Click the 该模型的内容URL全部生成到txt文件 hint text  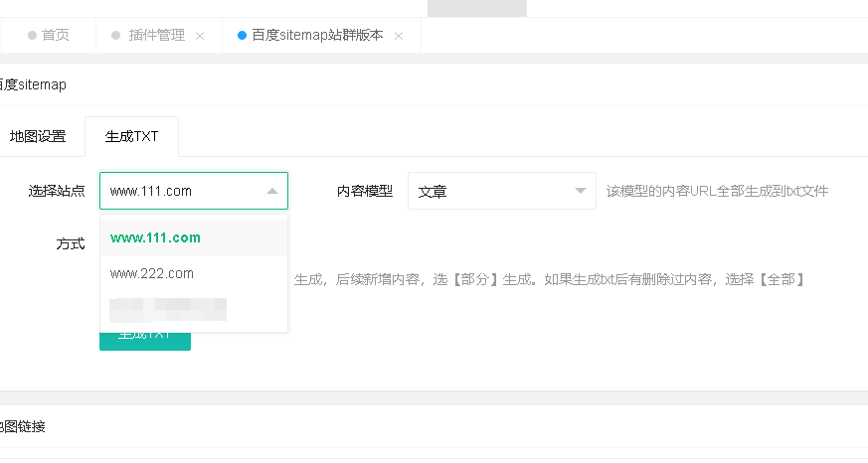tap(717, 192)
